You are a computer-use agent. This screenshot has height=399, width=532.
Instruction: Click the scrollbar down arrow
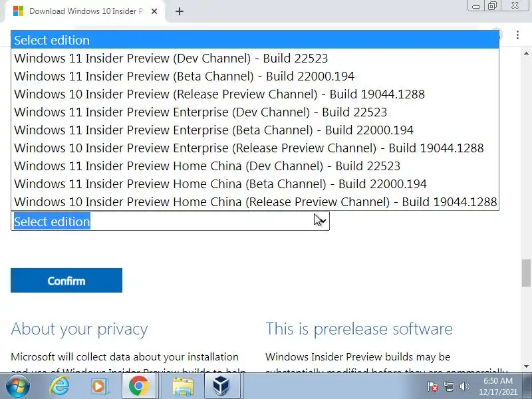click(x=526, y=366)
